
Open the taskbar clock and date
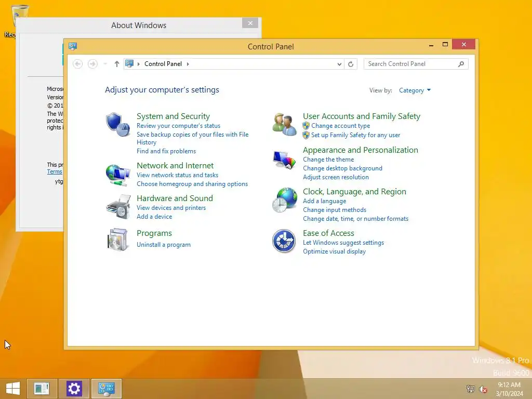coord(509,389)
